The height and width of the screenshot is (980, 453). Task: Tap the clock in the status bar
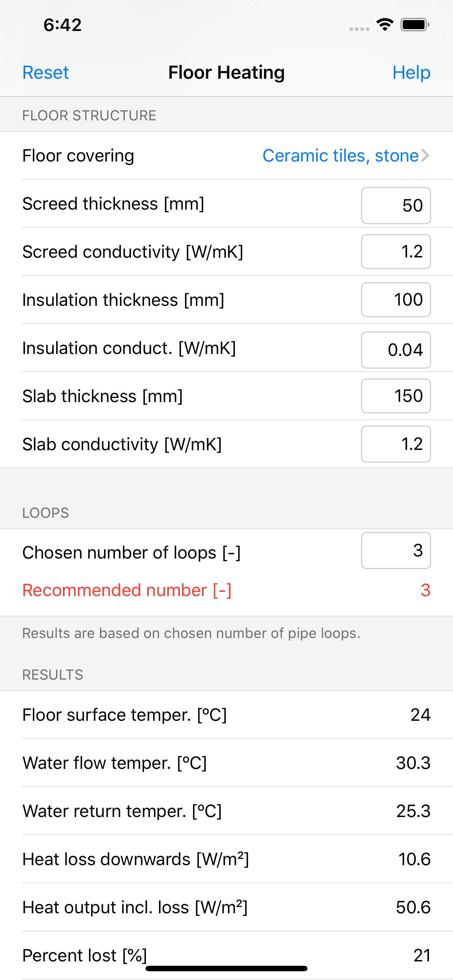pyautogui.click(x=62, y=25)
